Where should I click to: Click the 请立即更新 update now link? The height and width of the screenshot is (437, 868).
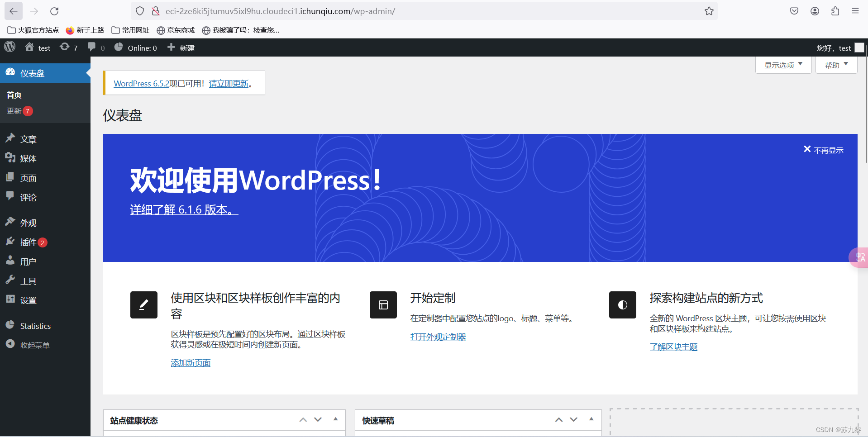pyautogui.click(x=229, y=84)
